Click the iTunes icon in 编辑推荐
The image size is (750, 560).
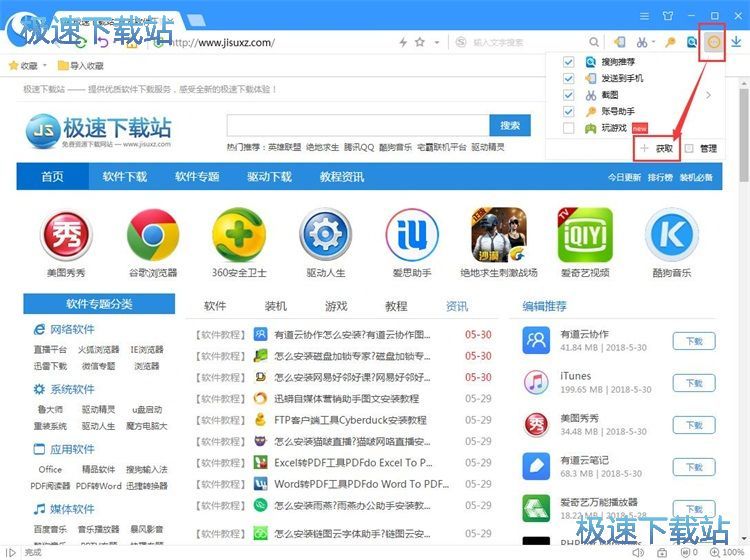click(536, 382)
